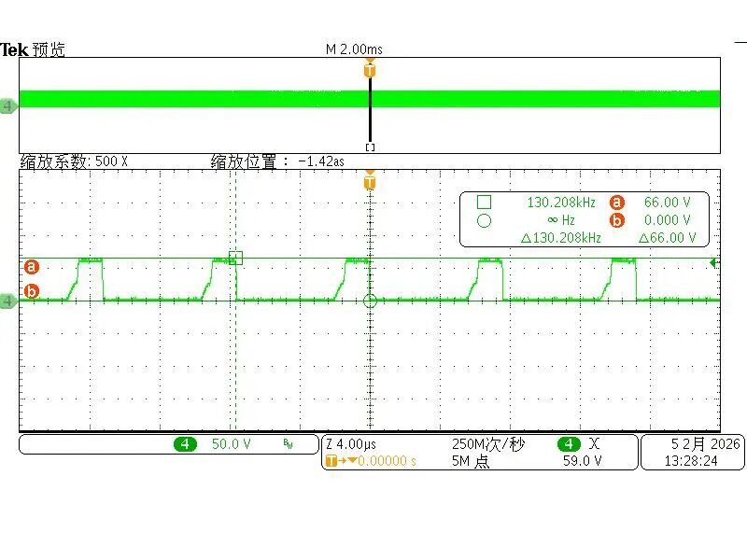The height and width of the screenshot is (560, 747).
Task: Click the 缩放位置 -1.42as zoom position label
Action: pos(277,161)
